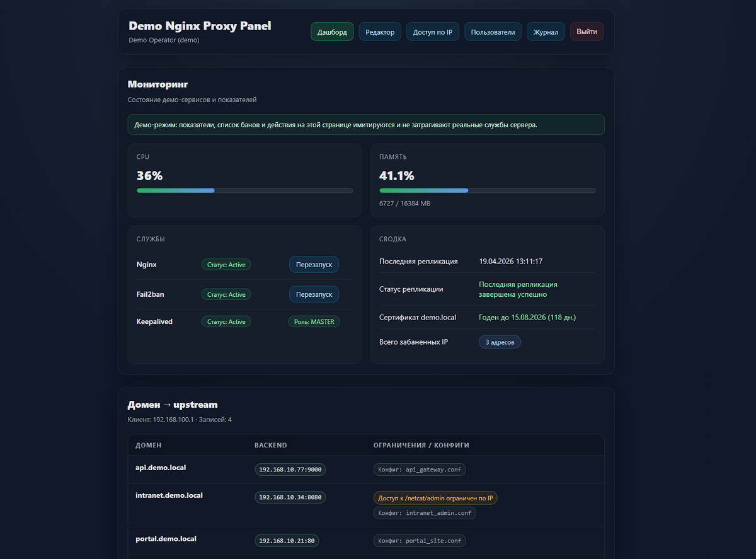The height and width of the screenshot is (559, 756).
Task: Click the Сертификат demo.local label
Action: click(x=418, y=317)
